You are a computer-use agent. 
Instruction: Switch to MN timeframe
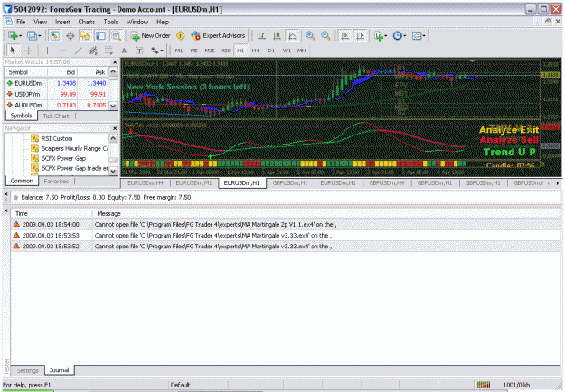pyautogui.click(x=302, y=51)
